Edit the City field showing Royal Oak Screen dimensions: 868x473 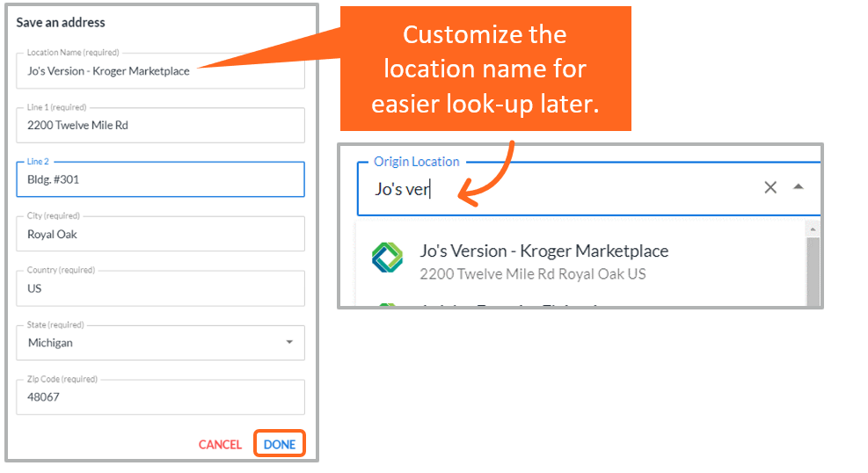pos(161,234)
